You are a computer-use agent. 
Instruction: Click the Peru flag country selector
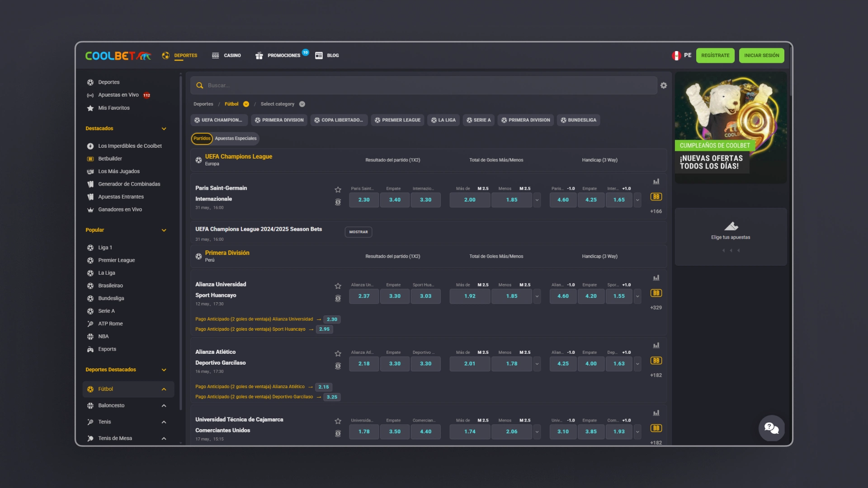pos(682,55)
